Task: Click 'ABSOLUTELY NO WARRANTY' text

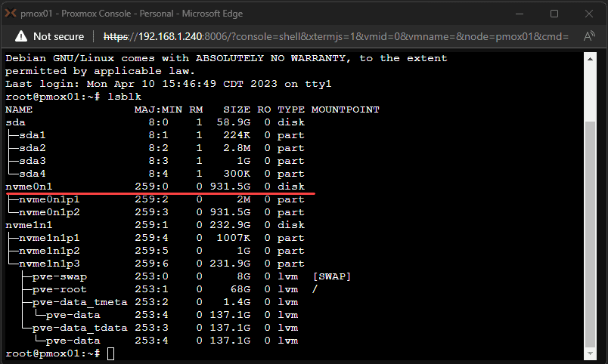Action: (270, 58)
